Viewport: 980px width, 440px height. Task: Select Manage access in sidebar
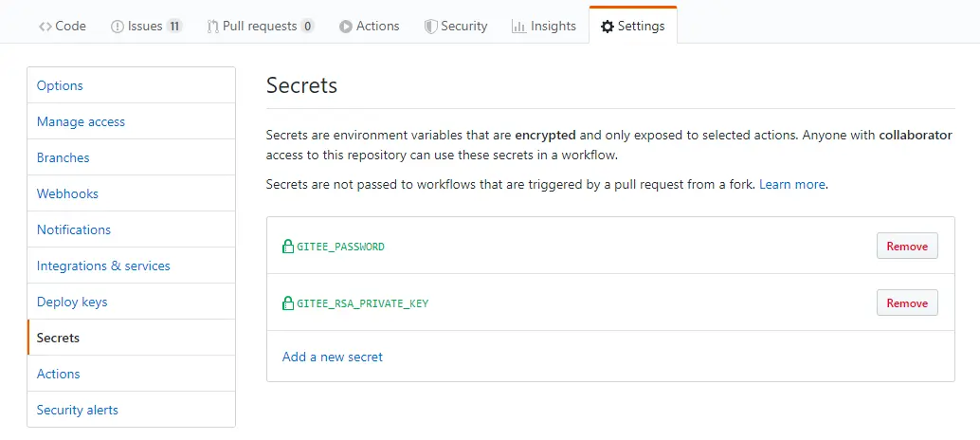pos(81,121)
